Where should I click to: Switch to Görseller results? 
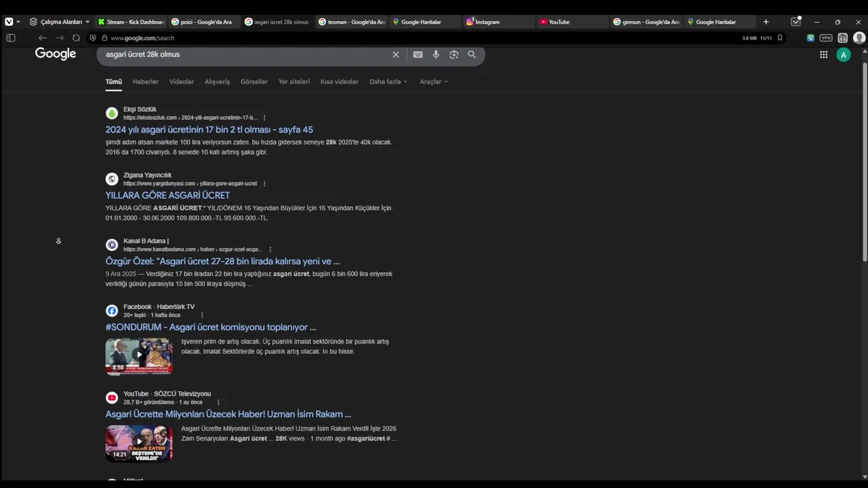(x=254, y=82)
